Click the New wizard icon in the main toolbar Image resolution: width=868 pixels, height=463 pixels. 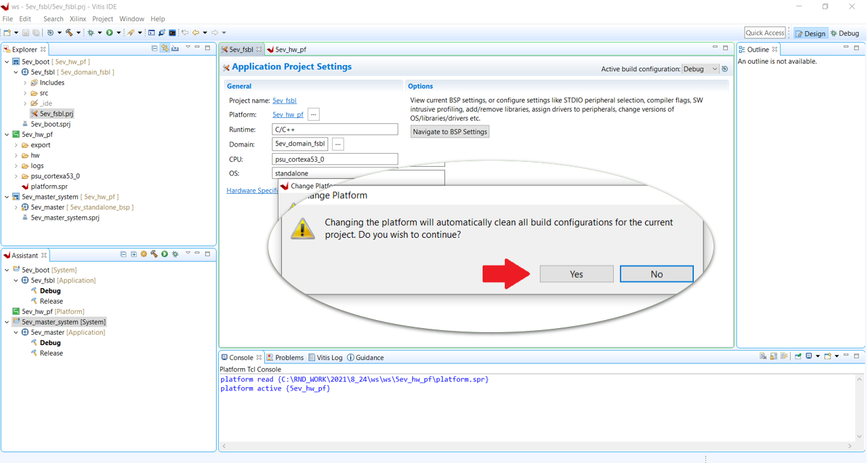point(7,33)
